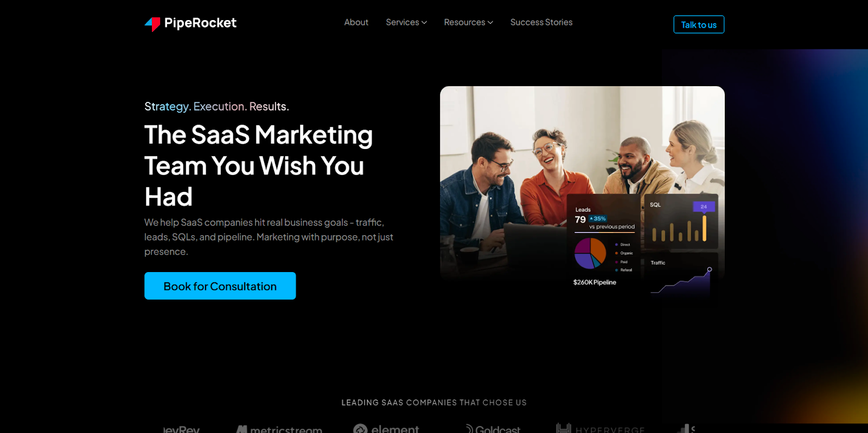The height and width of the screenshot is (433, 868).
Task: Click the PipeRocket wordmark text
Action: [x=200, y=23]
